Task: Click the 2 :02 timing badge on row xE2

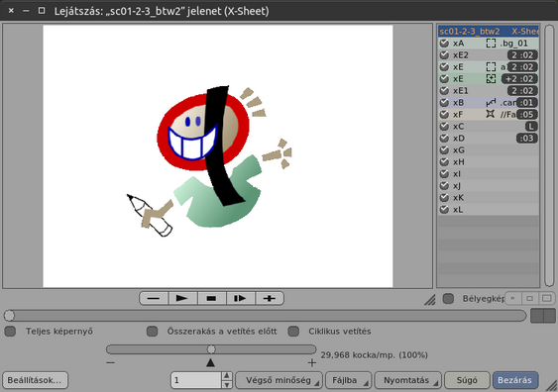Action: pyautogui.click(x=522, y=55)
